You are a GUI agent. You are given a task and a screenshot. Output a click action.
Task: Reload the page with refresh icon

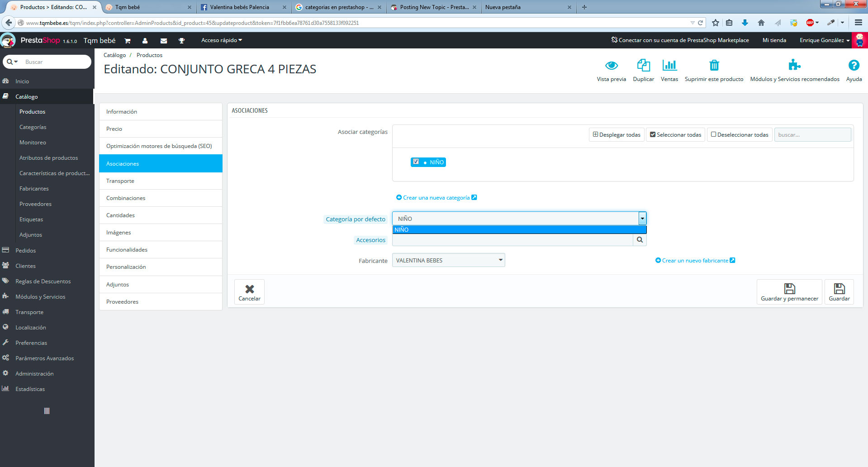700,23
